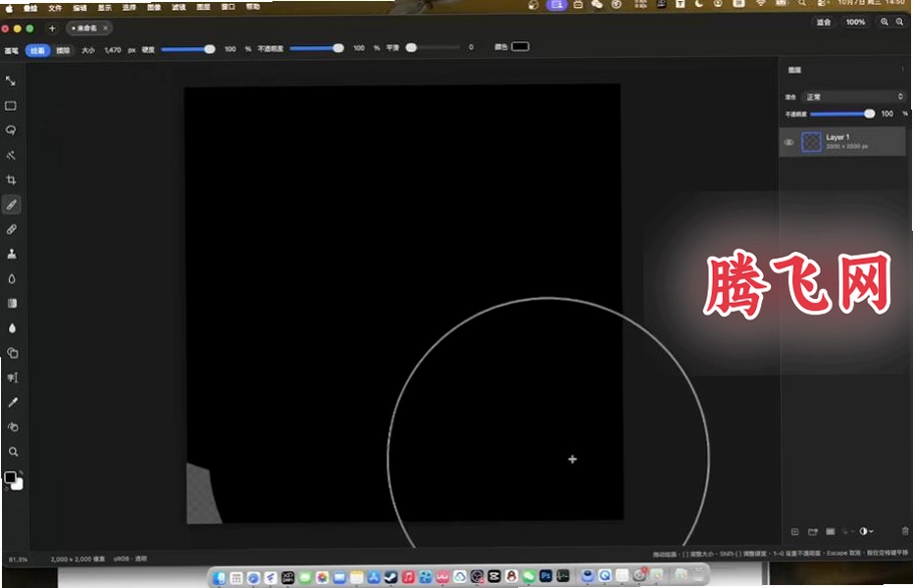
Task: Click the zoom out magnifier icon
Action: [899, 22]
